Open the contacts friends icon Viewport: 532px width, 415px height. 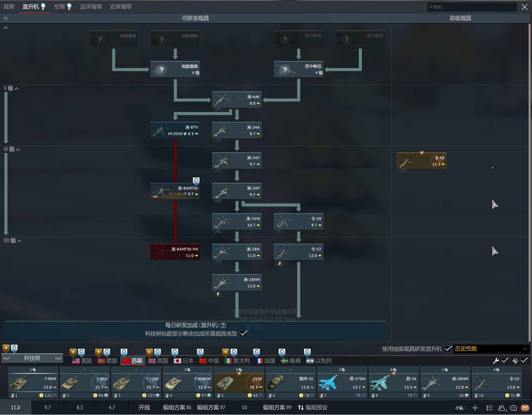point(502,408)
